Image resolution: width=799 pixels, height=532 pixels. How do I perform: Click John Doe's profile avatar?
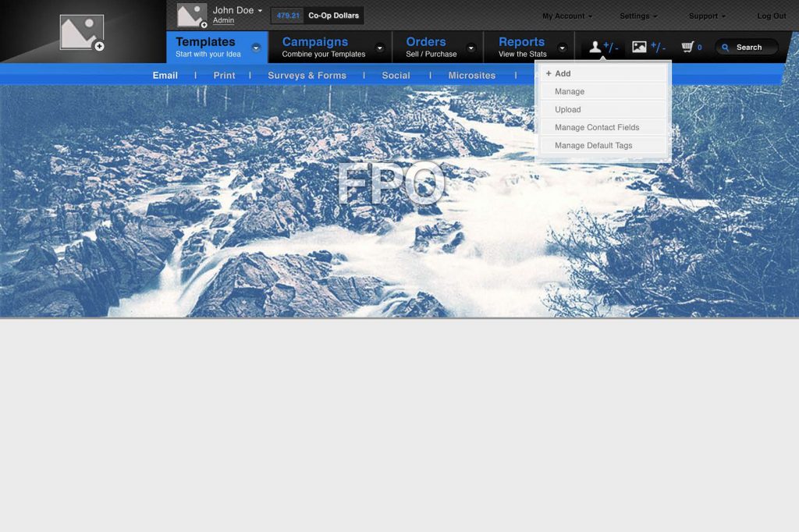191,15
